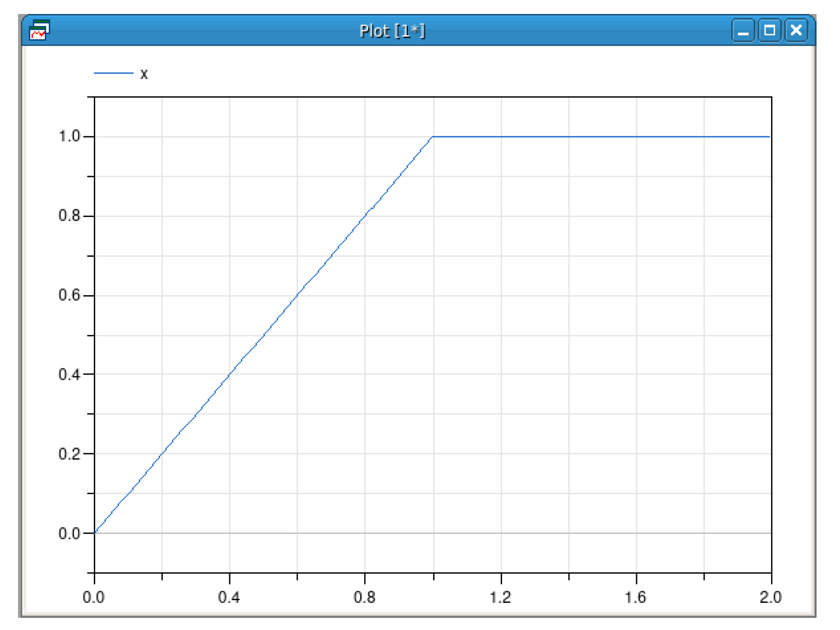Click the blue ramp curve at its plateau
The height and width of the screenshot is (630, 840).
pyautogui.click(x=586, y=136)
